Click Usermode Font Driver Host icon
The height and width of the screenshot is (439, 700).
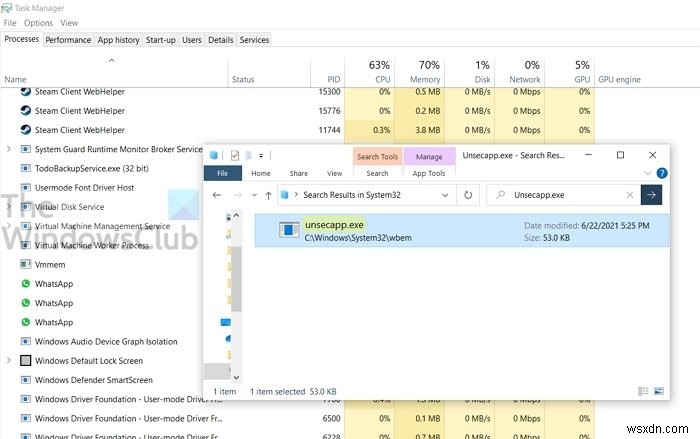[x=25, y=188]
